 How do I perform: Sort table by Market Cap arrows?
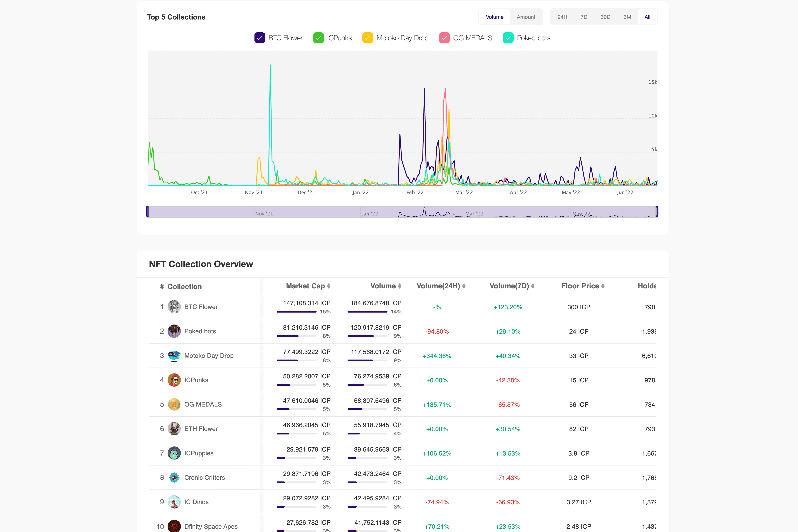pos(329,286)
